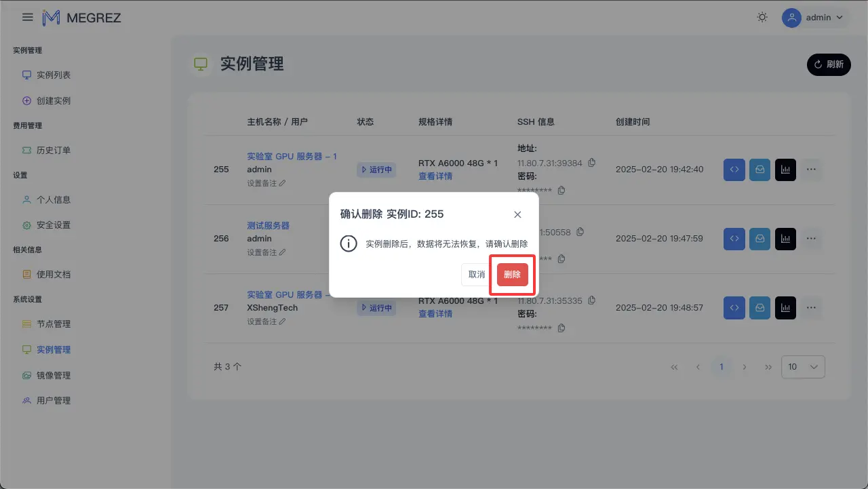The width and height of the screenshot is (868, 489).
Task: Click the admin avatar icon
Action: point(791,18)
